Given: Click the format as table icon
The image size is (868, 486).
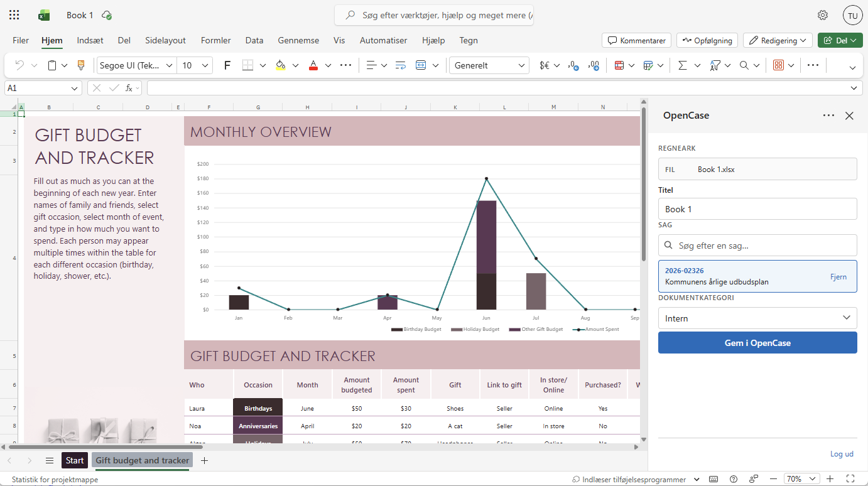Looking at the screenshot, I should point(649,65).
